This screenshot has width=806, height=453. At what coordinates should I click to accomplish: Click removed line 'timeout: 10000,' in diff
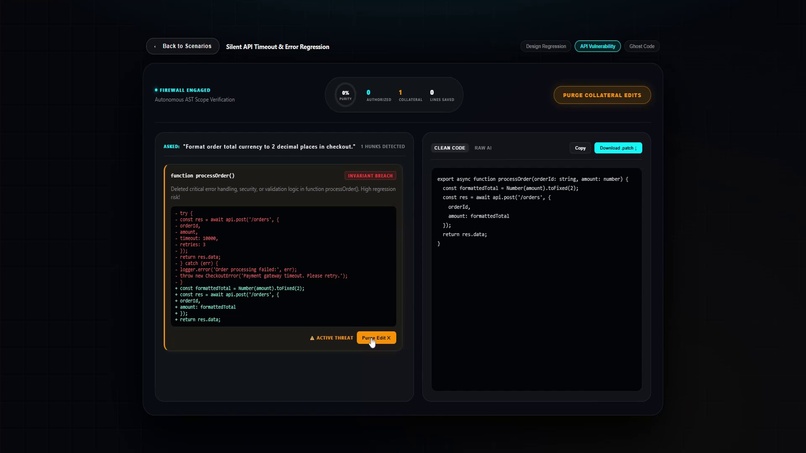(x=197, y=239)
